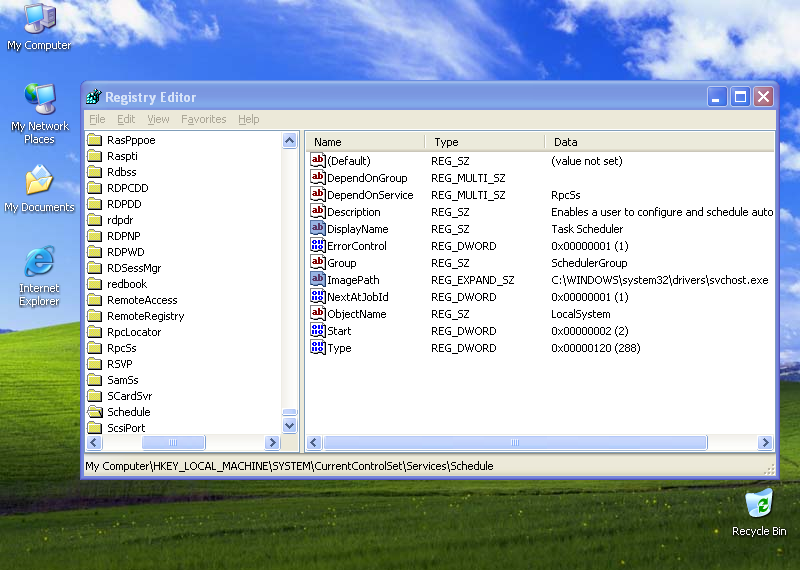
Task: Click the RDPWD folder icon
Action: click(x=95, y=252)
